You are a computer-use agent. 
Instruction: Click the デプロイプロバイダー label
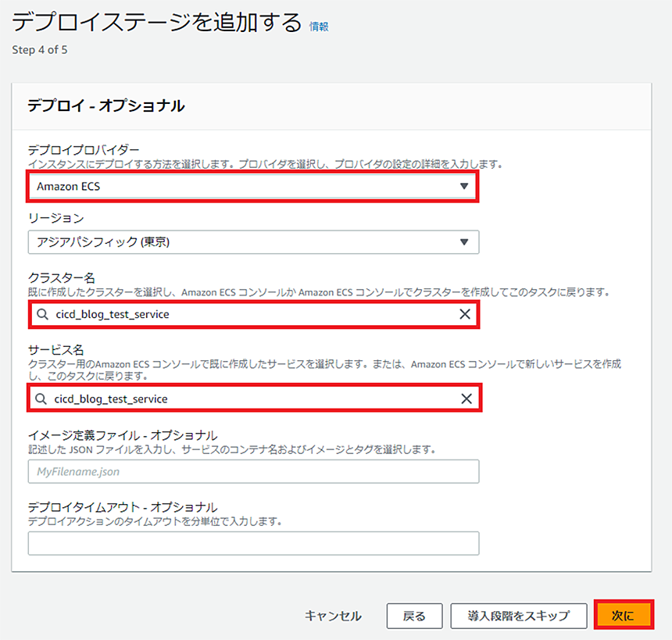click(x=84, y=150)
